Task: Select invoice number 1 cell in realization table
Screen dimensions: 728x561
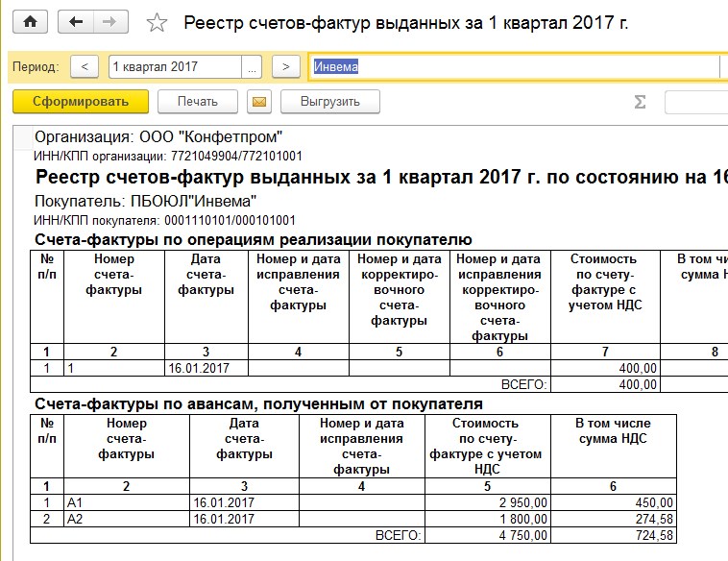Action: tap(114, 368)
